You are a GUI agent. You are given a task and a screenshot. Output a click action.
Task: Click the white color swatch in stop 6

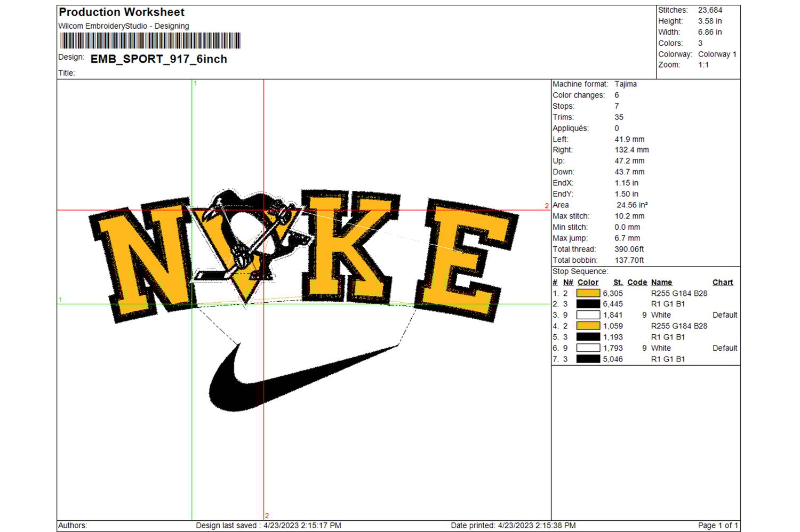pyautogui.click(x=588, y=348)
